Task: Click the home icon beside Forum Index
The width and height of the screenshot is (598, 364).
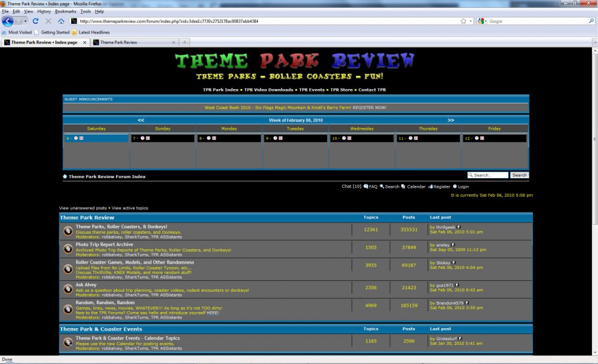Action: coord(65,176)
